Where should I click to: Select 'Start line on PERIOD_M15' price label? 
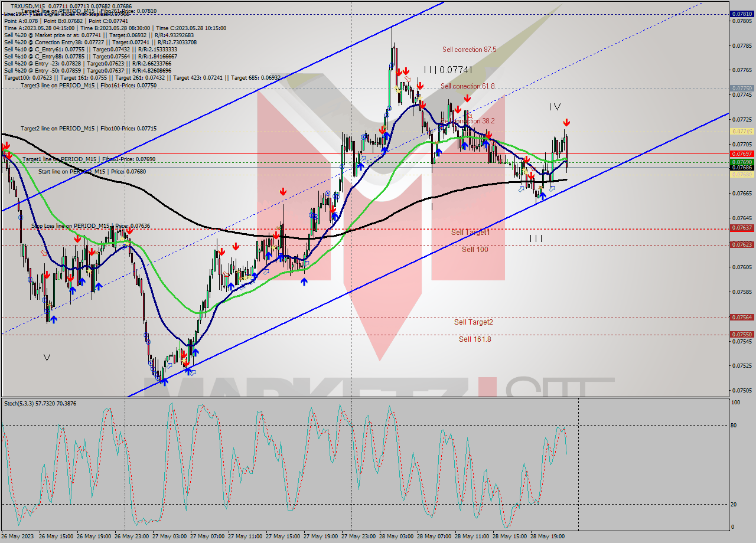92,171
